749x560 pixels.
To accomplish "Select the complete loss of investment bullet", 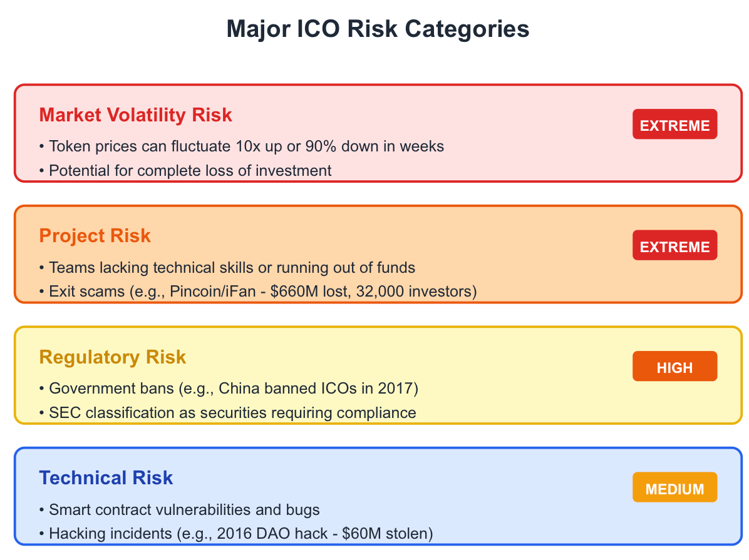I will [x=185, y=170].
